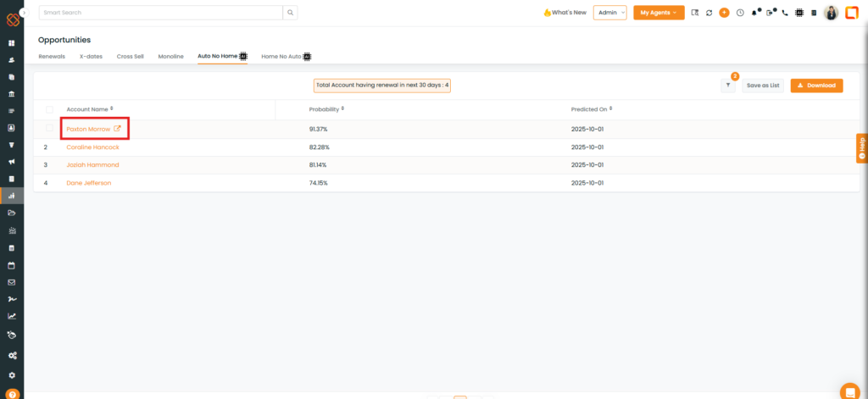Open the clock history icon
The height and width of the screenshot is (399, 868).
[740, 13]
